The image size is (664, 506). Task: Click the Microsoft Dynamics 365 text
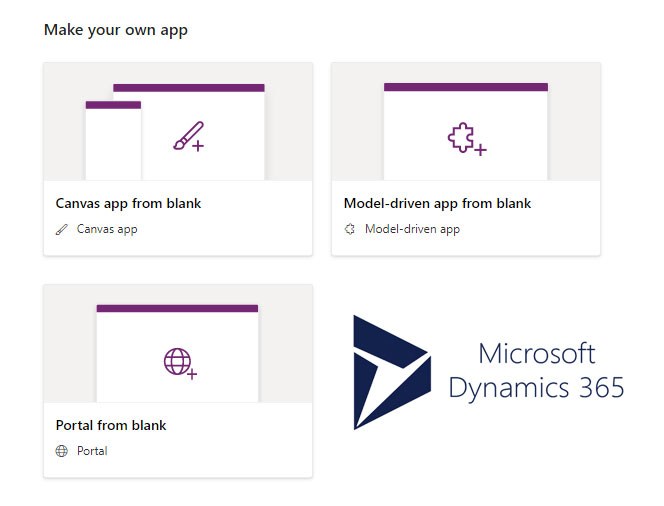point(536,371)
